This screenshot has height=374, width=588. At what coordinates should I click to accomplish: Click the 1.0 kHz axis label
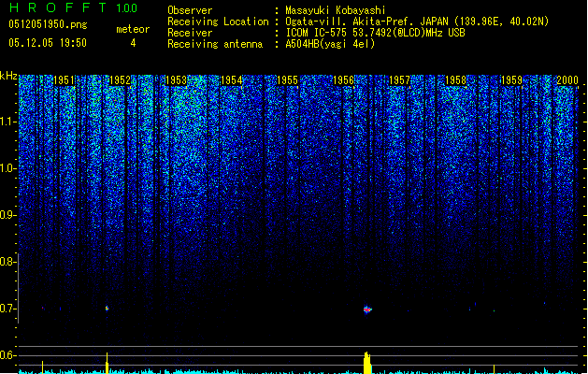[x=8, y=168]
